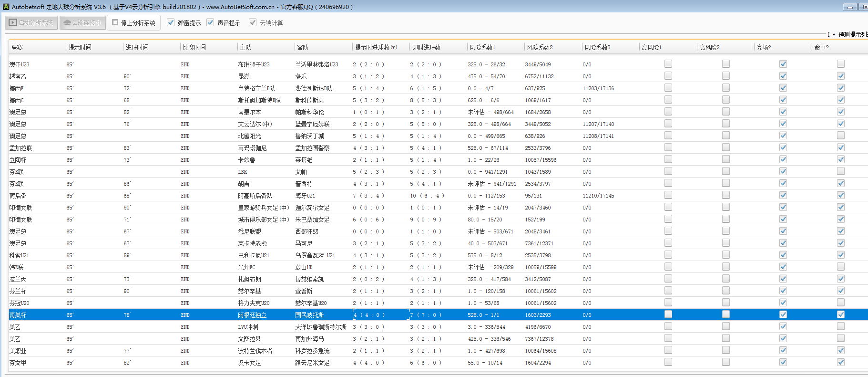Uncheck 完场? box in the 越南乙 row
Screen dimensions: 868x377
[x=783, y=76]
